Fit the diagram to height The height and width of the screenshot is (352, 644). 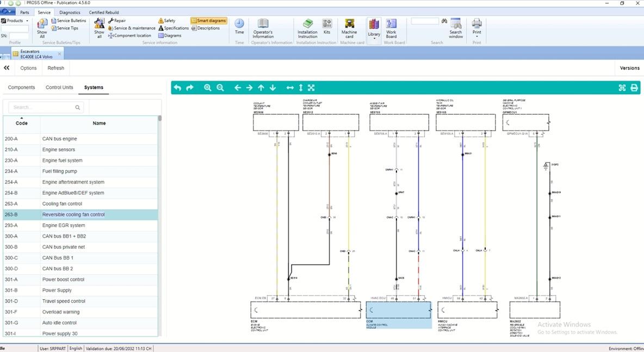(301, 88)
